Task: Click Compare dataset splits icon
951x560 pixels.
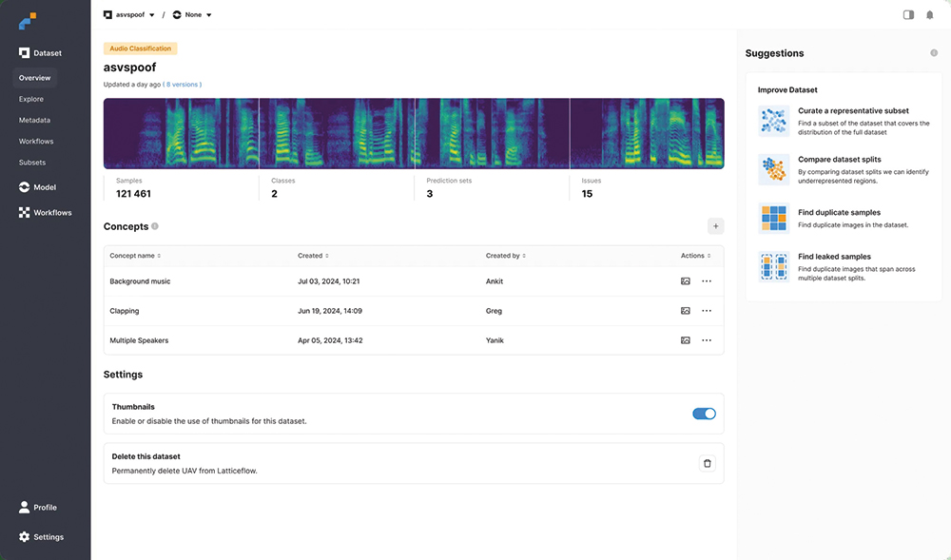Action: [774, 169]
